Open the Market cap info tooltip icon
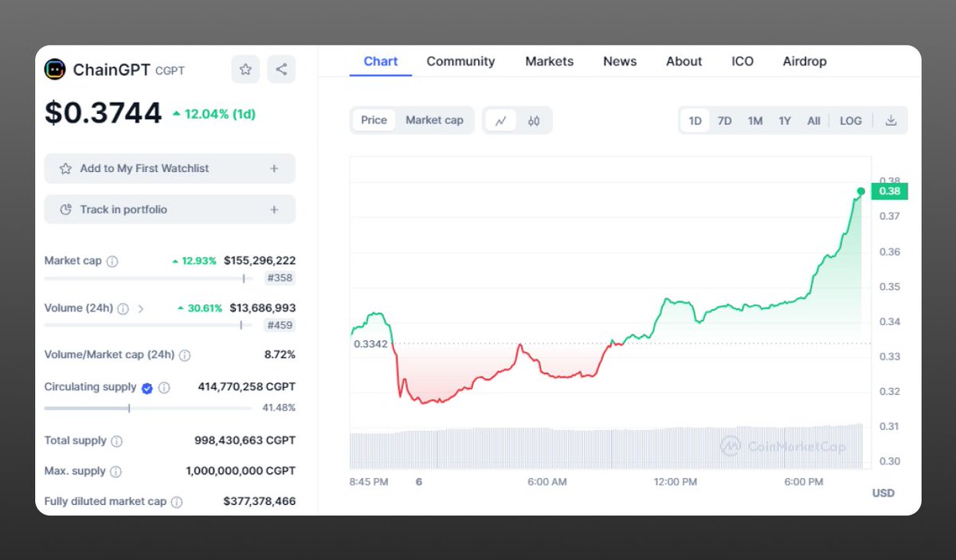Screen dimensions: 956x560 112,260
